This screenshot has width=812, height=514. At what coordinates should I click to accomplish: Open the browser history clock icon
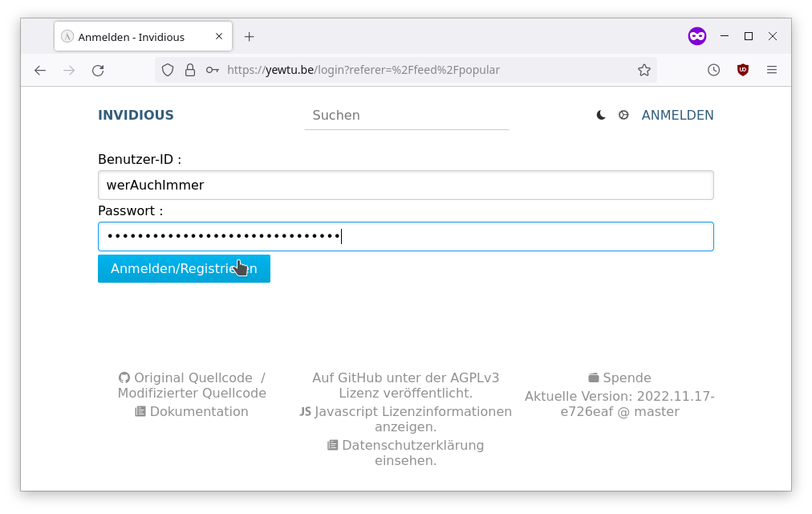[x=713, y=70]
